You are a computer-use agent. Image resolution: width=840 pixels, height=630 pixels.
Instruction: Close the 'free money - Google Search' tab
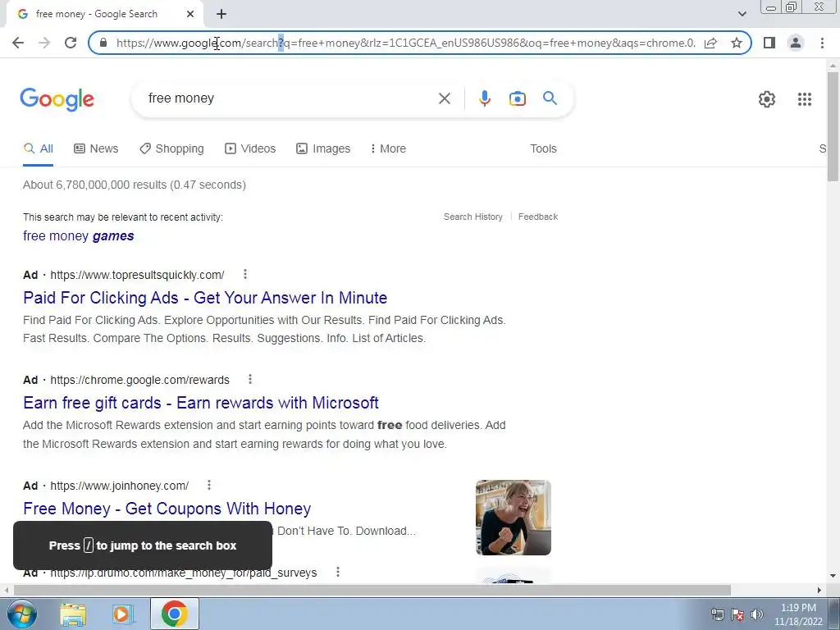coord(190,14)
